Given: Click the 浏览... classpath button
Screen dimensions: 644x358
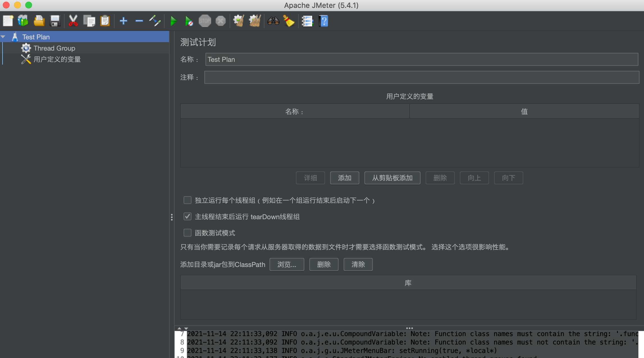Looking at the screenshot, I should [x=287, y=264].
